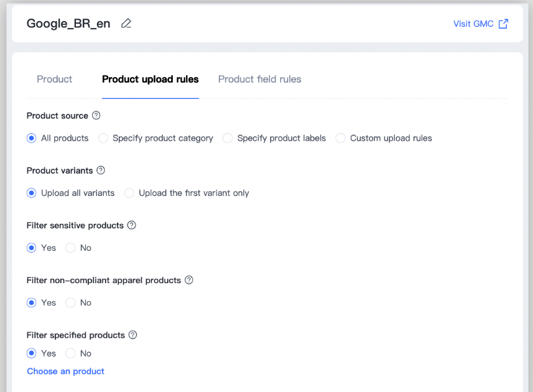The image size is (533, 392).
Task: Click help icon beside Filter specified products
Action: pyautogui.click(x=132, y=335)
